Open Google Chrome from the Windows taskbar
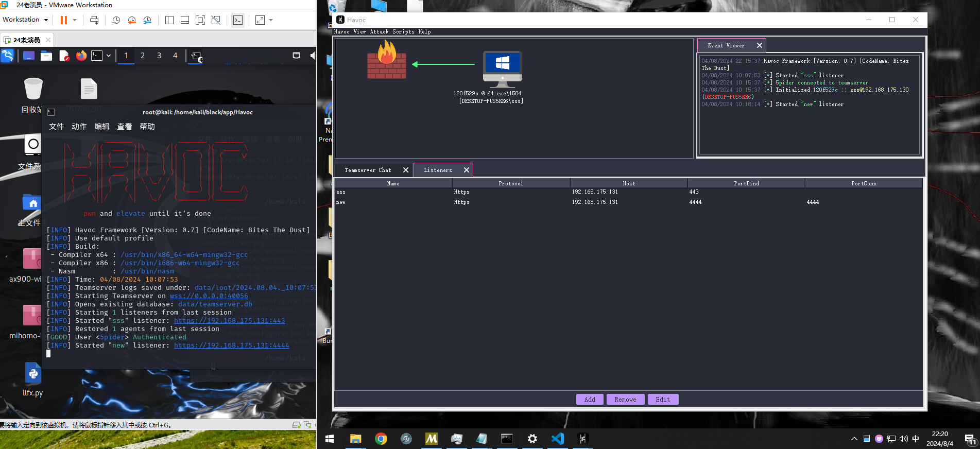980x449 pixels. (381, 439)
